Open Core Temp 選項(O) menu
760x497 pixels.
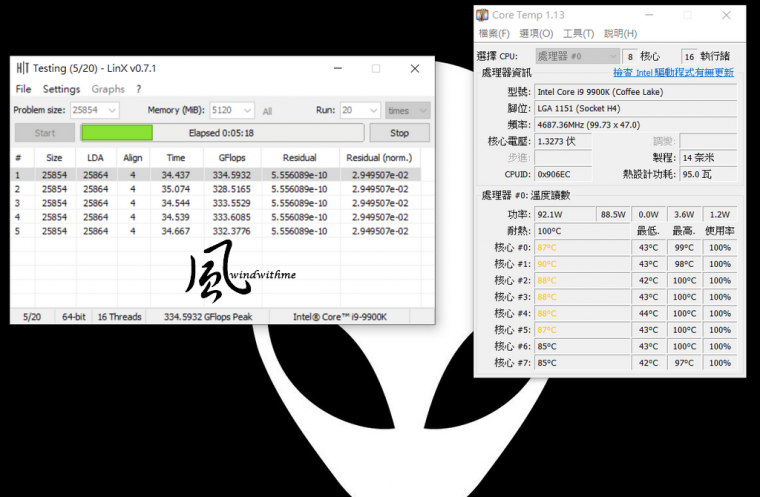(535, 34)
